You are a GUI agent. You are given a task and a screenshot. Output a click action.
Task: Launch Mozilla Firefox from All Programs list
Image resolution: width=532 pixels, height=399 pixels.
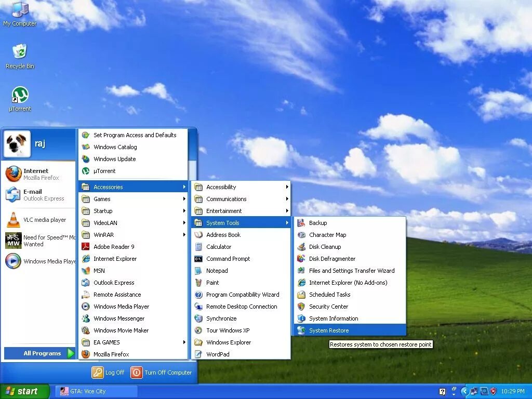coord(133,354)
